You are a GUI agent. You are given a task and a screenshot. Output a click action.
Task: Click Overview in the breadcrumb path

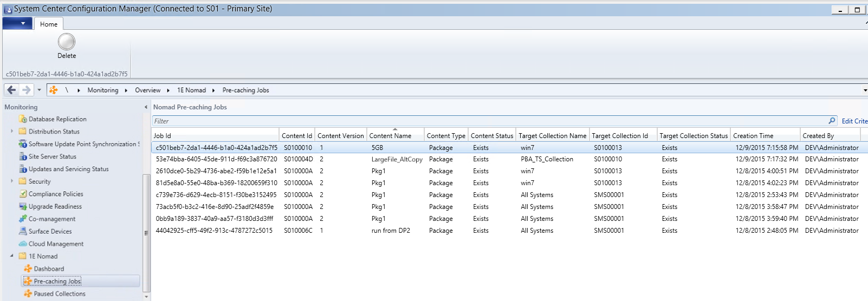[147, 90]
